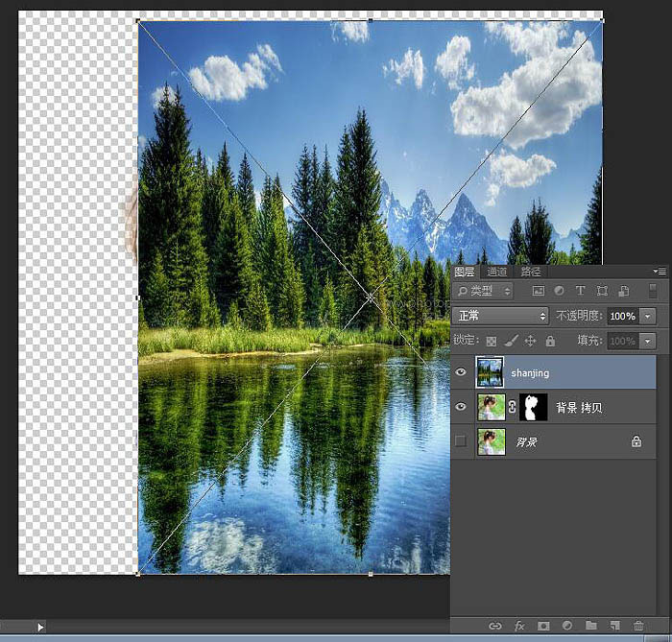Add layer style fx icon
672x642 pixels.
click(519, 626)
